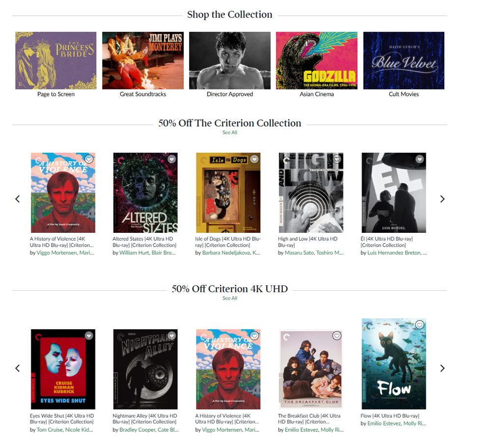Click the heart icon on The Breakfast Club cover
This screenshot has width=491, height=448.
(x=337, y=336)
